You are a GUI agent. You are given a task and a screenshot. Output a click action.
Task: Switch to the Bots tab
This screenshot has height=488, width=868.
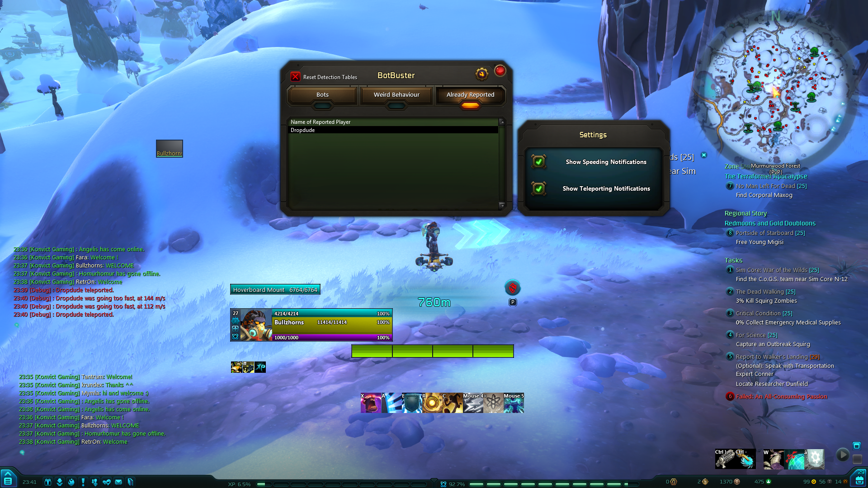(322, 95)
